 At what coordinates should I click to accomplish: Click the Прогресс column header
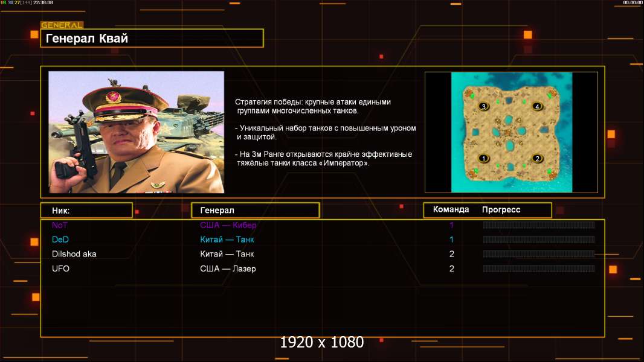pyautogui.click(x=501, y=210)
